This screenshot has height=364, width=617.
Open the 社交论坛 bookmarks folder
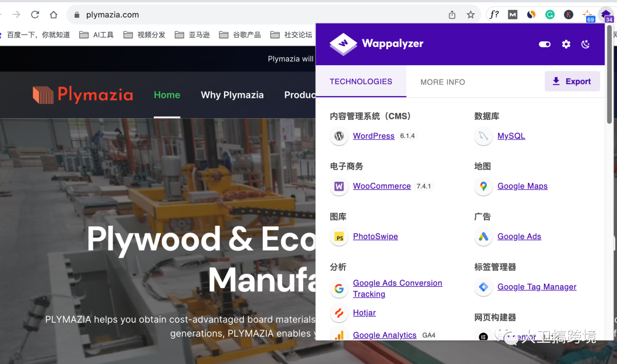[x=291, y=35]
